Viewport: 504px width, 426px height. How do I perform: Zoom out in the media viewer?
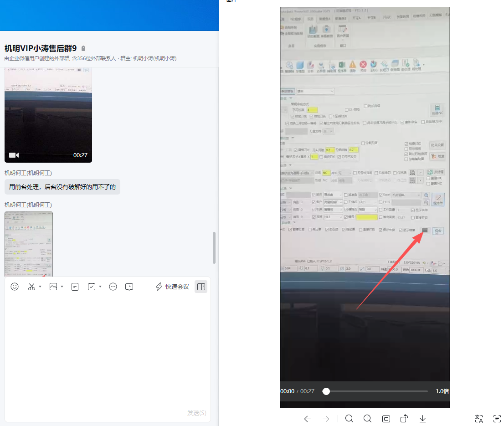coord(350,419)
